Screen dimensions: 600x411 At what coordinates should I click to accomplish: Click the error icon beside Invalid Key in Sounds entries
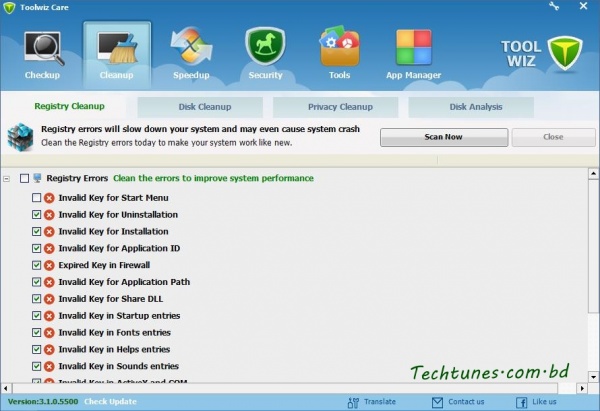[49, 366]
